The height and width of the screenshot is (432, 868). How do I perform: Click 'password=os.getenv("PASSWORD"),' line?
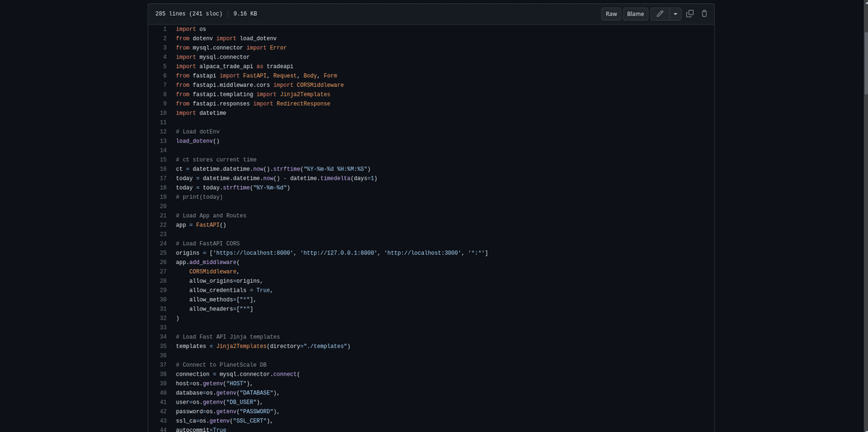point(228,411)
